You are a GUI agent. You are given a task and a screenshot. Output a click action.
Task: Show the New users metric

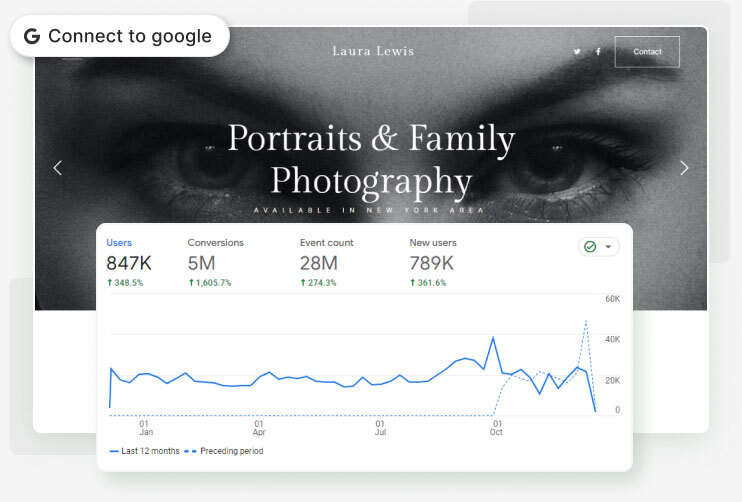tap(434, 243)
